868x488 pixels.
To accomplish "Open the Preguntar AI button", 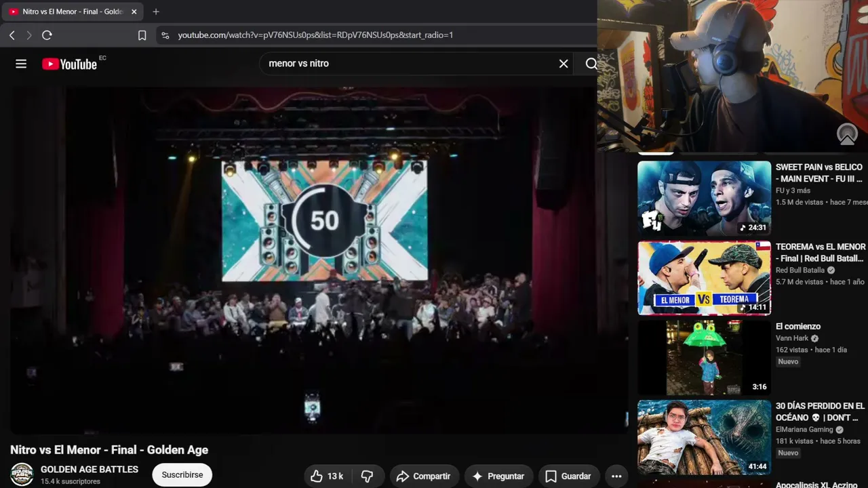I will pyautogui.click(x=498, y=476).
